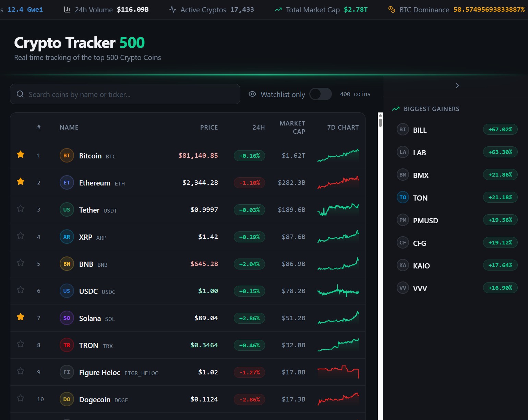Click the VVV gainer VV icon
The image size is (528, 420).
tap(403, 288)
